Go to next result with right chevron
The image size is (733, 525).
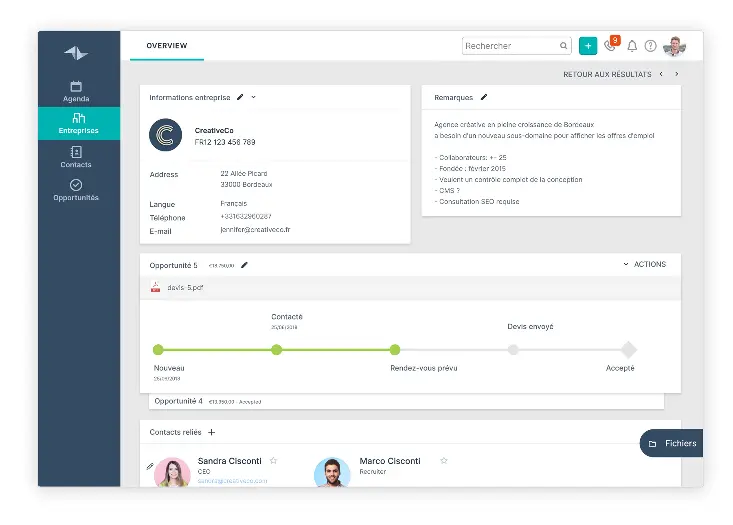coord(676,74)
